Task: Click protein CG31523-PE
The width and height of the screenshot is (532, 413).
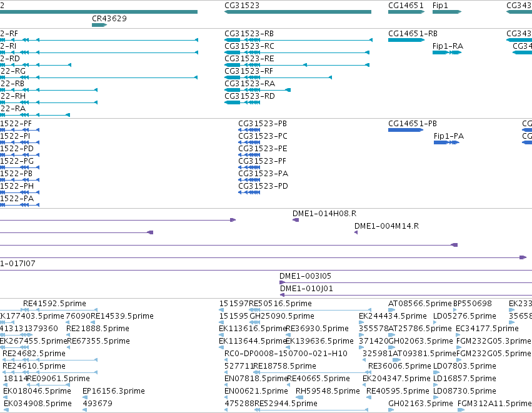Action: [249, 155]
